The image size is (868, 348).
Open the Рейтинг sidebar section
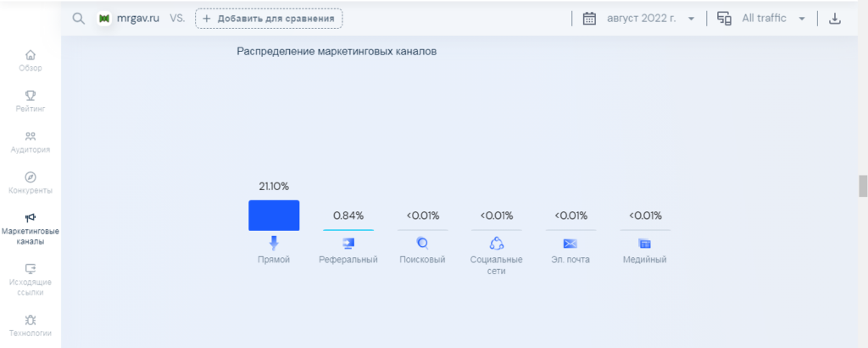pyautogui.click(x=31, y=101)
